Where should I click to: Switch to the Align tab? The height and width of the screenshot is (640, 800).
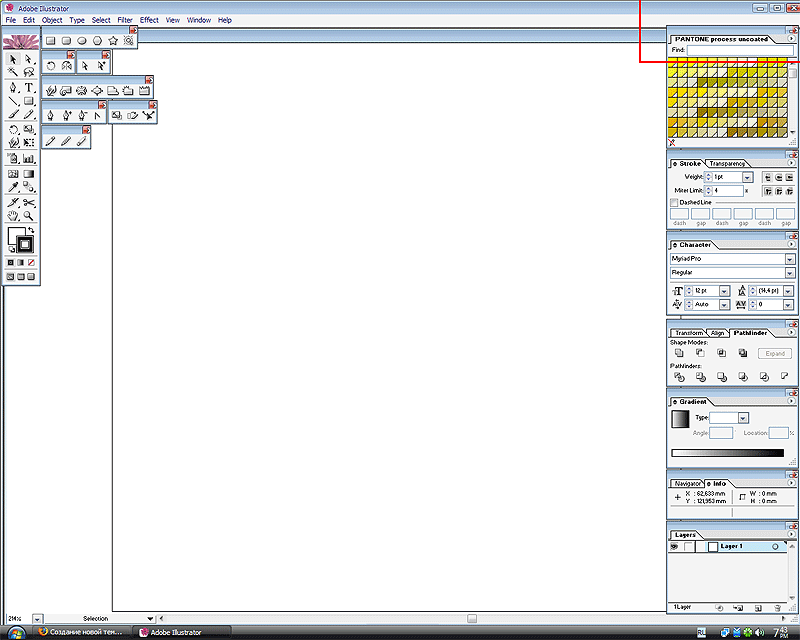coord(717,333)
